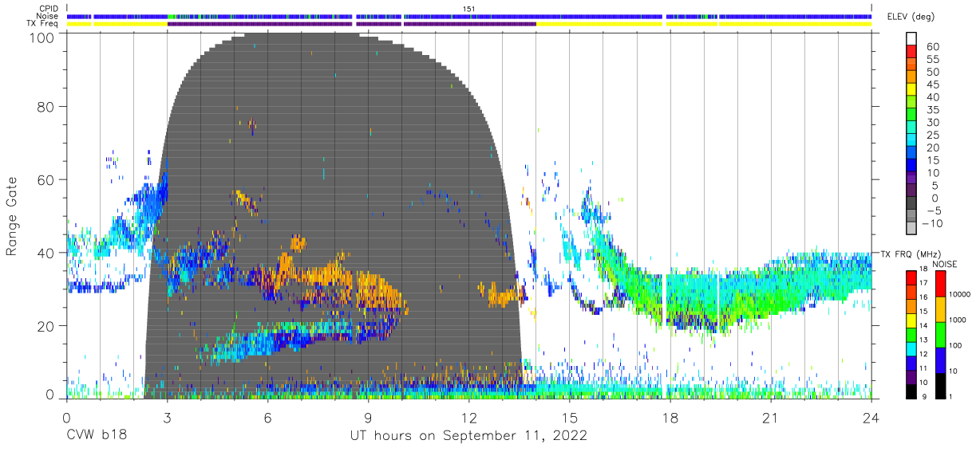Image resolution: width=980 pixels, height=452 pixels.
Task: Click the -5 label on the ELEV scale
Action: coord(933,210)
